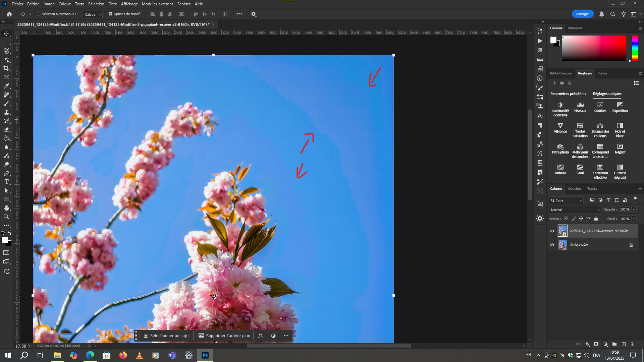Enable Sélection automatique checkbox
Viewport: 644px width, 362px height.
tap(39, 14)
